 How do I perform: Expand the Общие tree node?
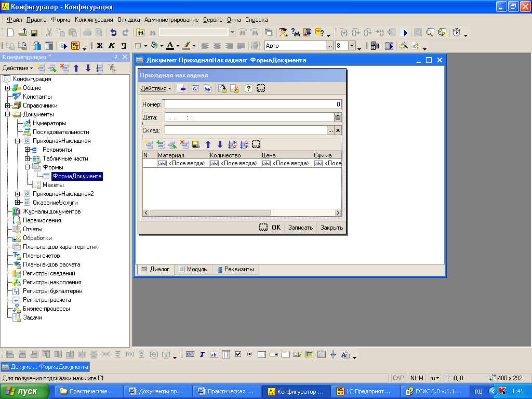[7, 88]
